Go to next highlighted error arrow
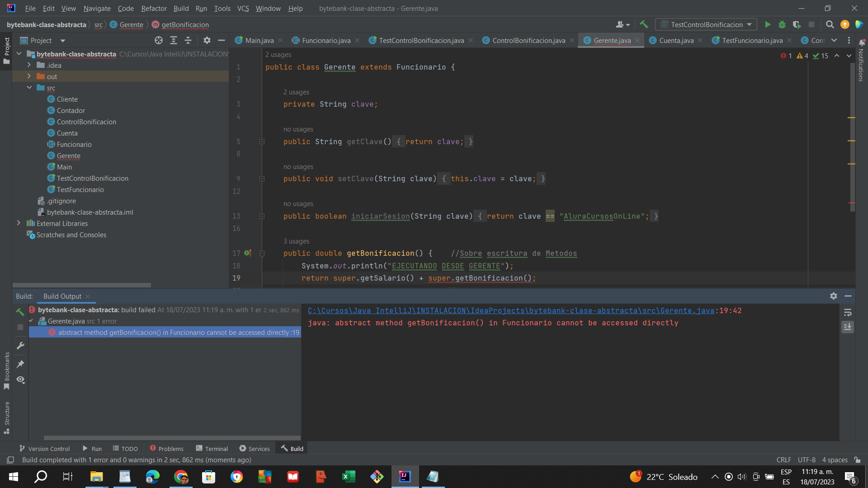 (849, 56)
